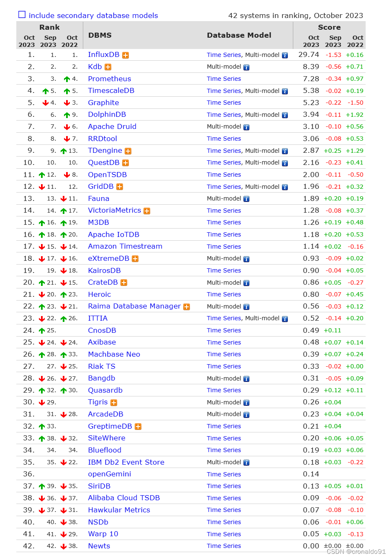Open the Warp 10 link
This screenshot has width=392, height=558.
click(x=103, y=534)
